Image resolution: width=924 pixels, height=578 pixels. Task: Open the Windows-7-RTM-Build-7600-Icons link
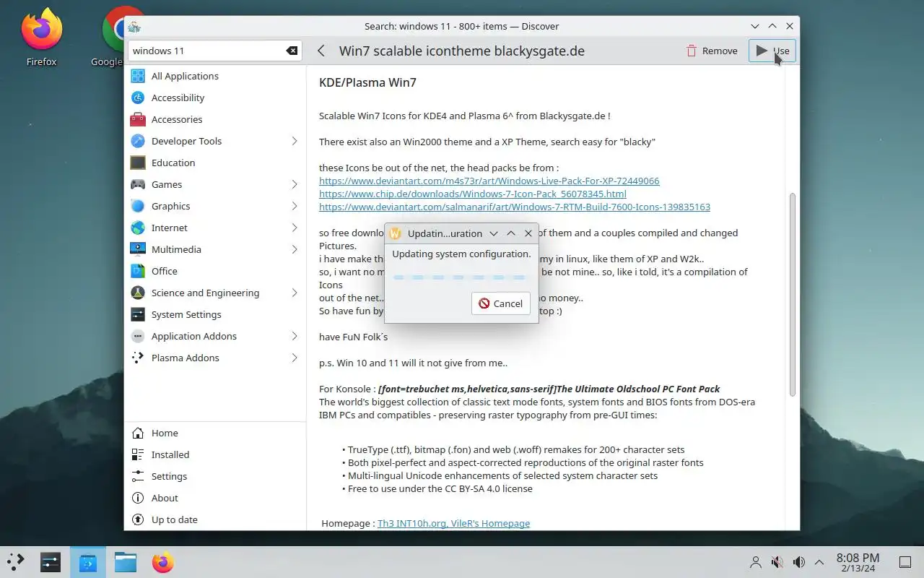tap(514, 207)
